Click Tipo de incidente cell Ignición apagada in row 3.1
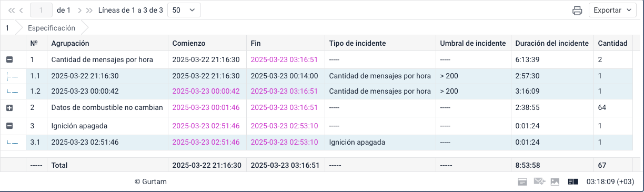Viewport: 644px width, 192px height. click(x=357, y=142)
